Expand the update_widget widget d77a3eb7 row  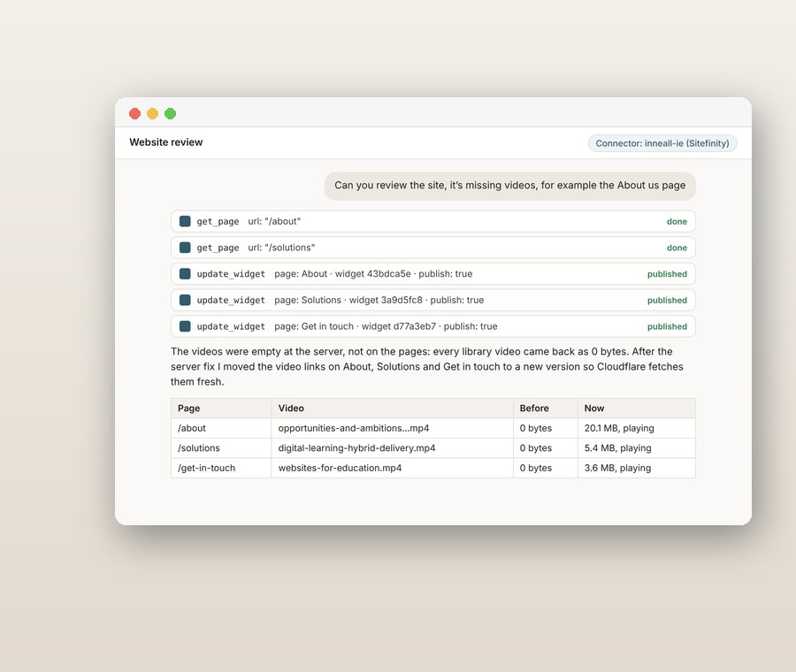[433, 326]
